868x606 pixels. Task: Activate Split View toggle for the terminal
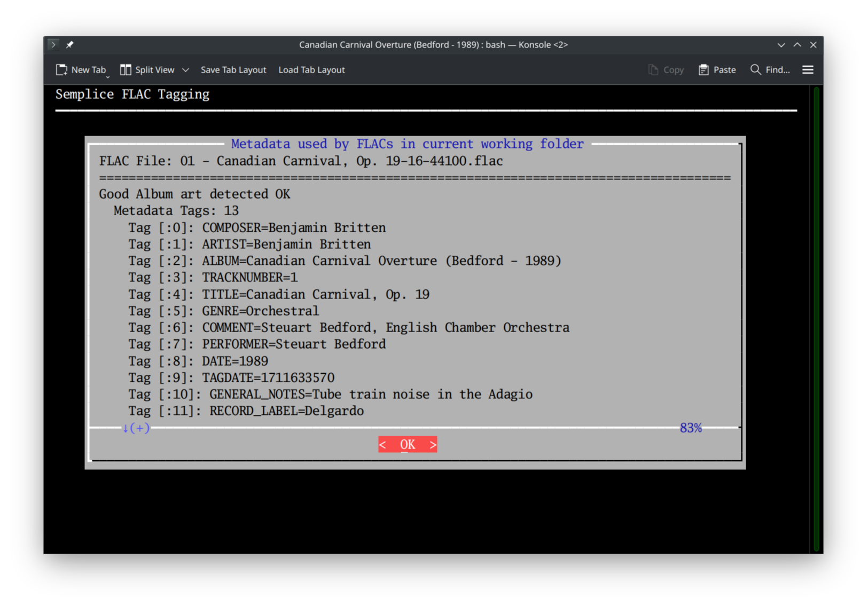148,69
